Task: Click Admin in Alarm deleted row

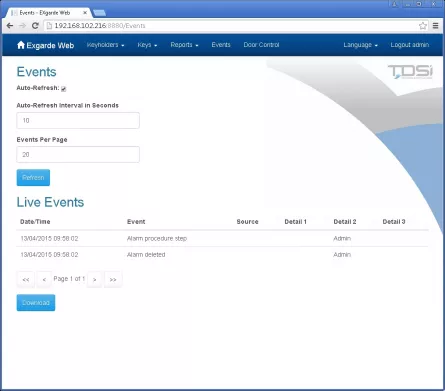Action: pos(342,255)
